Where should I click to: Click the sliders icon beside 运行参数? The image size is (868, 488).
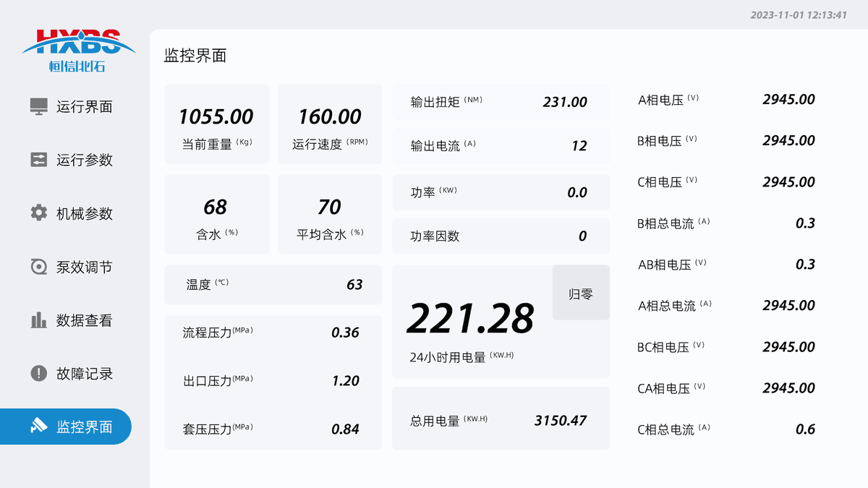pyautogui.click(x=38, y=160)
